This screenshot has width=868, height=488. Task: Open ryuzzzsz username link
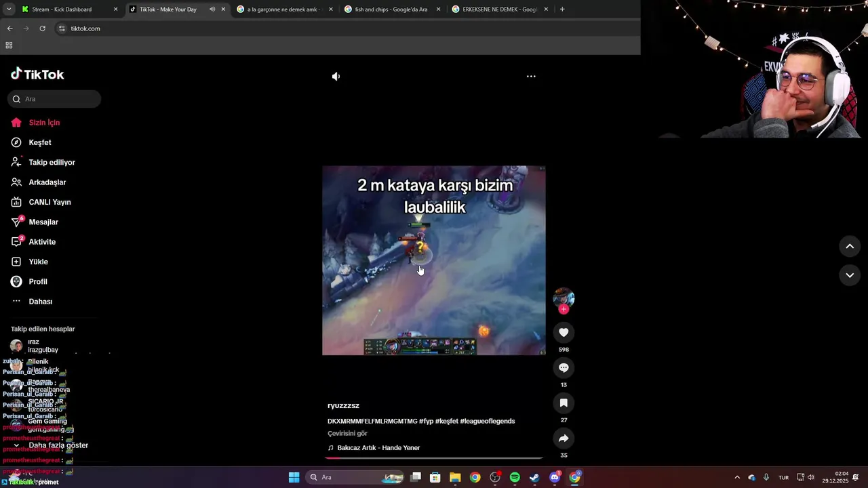coord(343,405)
